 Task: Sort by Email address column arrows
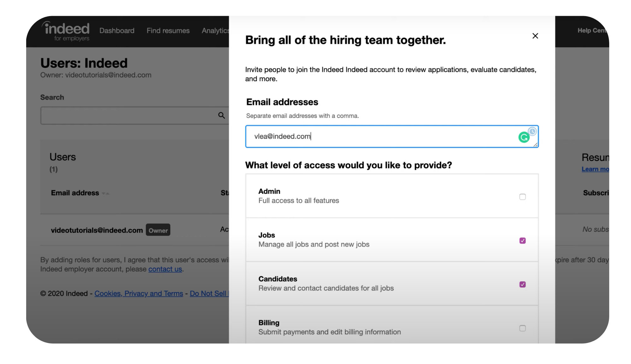pyautogui.click(x=106, y=194)
